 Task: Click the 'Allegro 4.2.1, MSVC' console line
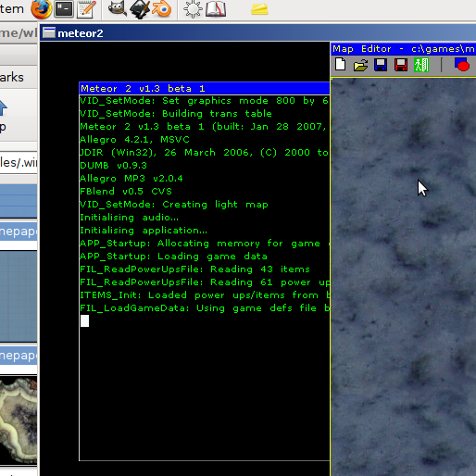click(x=134, y=140)
